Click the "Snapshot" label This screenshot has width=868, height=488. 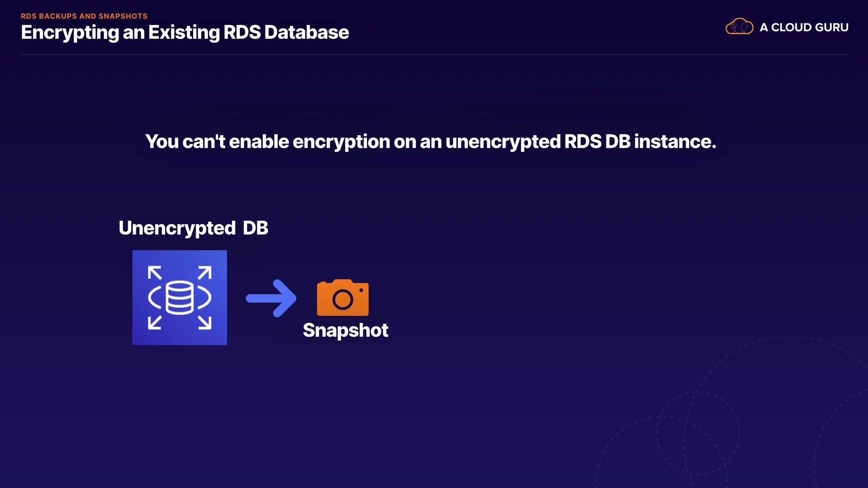click(345, 330)
